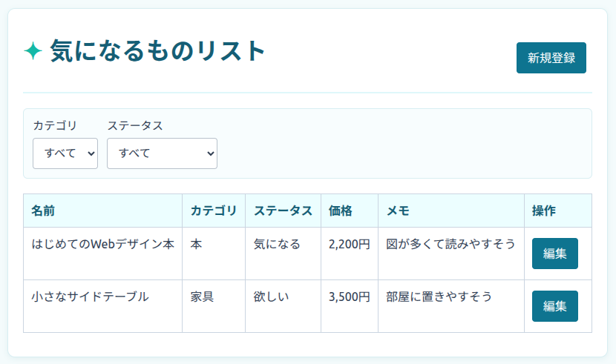Viewport: 616px width, 364px height.
Task: Click the 家具 category cell
Action: click(214, 306)
